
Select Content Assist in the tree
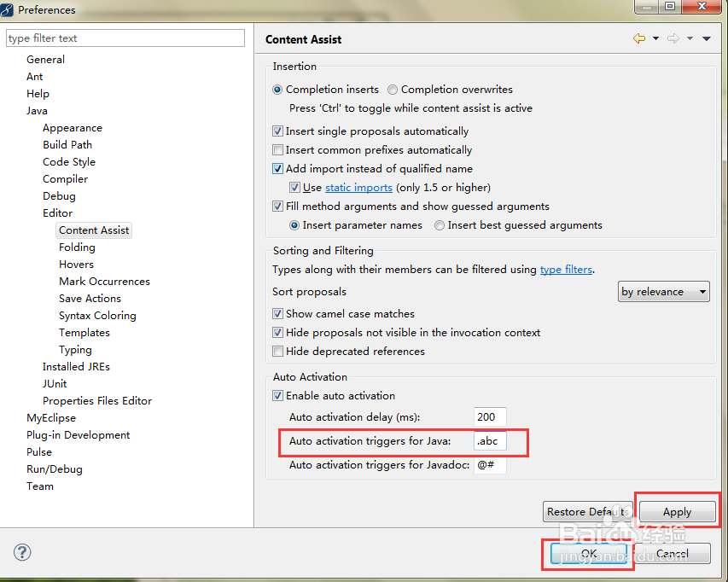[94, 230]
